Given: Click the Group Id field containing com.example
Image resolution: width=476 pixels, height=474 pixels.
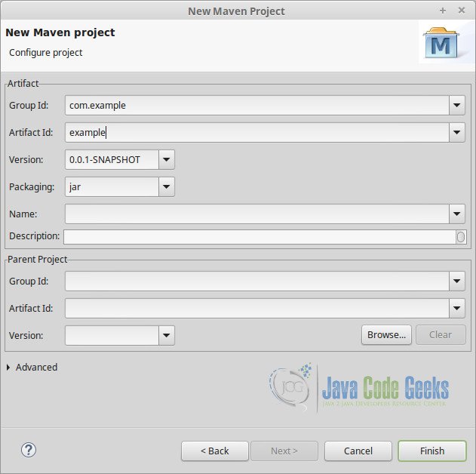Looking at the screenshot, I should pos(256,106).
